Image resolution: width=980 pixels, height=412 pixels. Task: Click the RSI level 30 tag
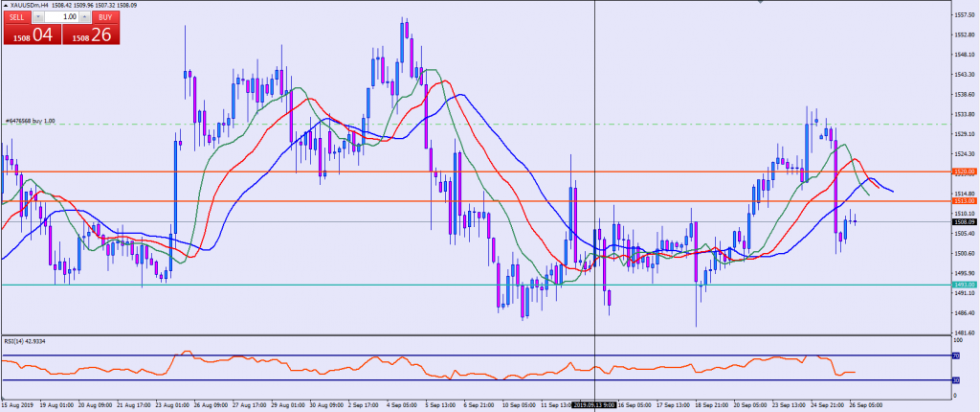tap(956, 380)
